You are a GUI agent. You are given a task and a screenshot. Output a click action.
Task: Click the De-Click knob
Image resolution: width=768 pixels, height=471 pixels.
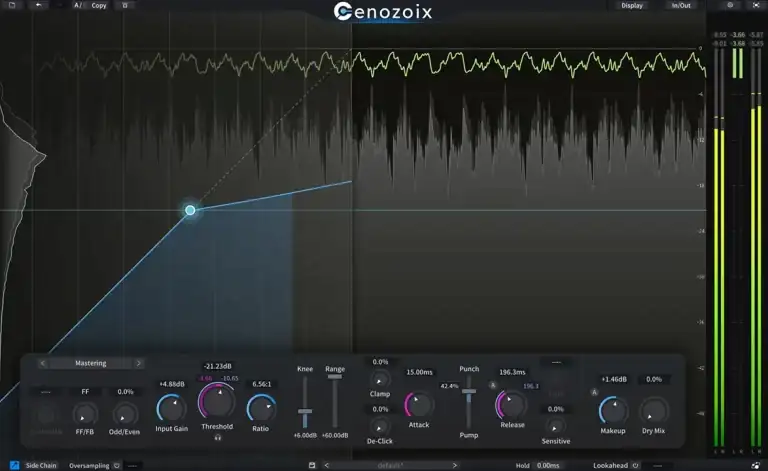[x=380, y=426]
